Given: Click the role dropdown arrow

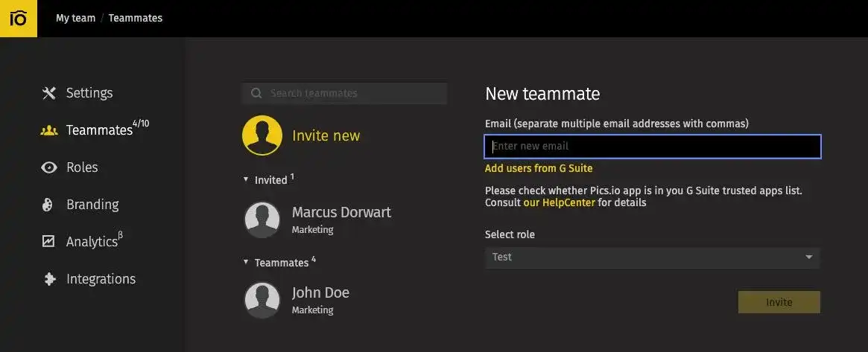Looking at the screenshot, I should click(x=809, y=257).
